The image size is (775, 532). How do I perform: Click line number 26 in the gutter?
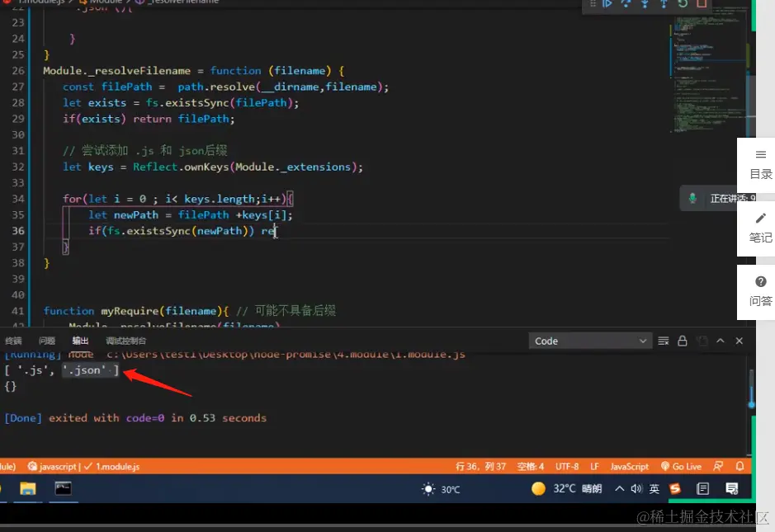tap(18, 71)
